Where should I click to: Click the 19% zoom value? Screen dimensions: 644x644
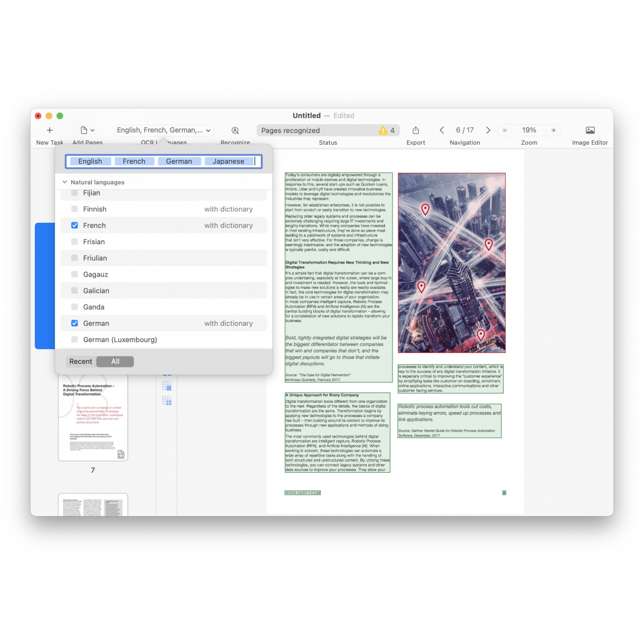click(529, 130)
